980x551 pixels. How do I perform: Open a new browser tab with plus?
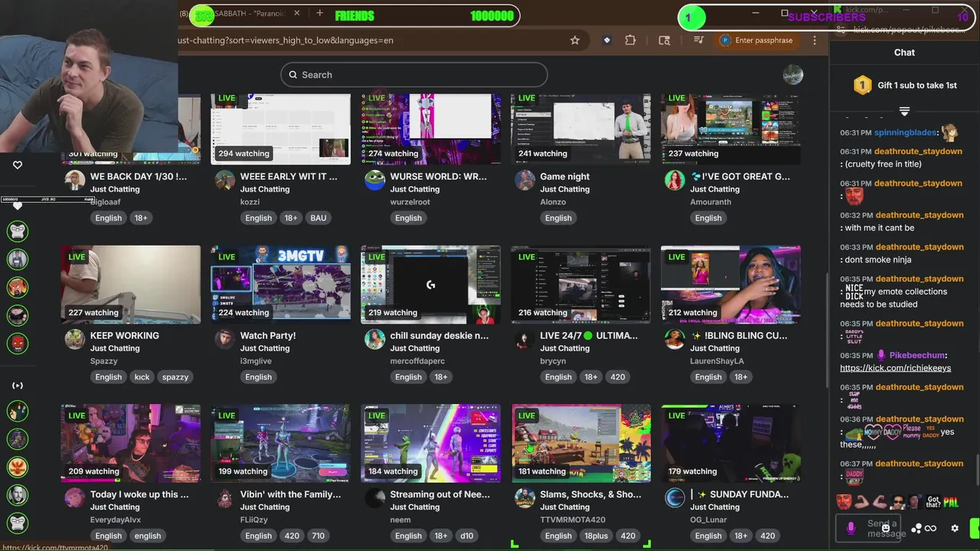pyautogui.click(x=319, y=13)
